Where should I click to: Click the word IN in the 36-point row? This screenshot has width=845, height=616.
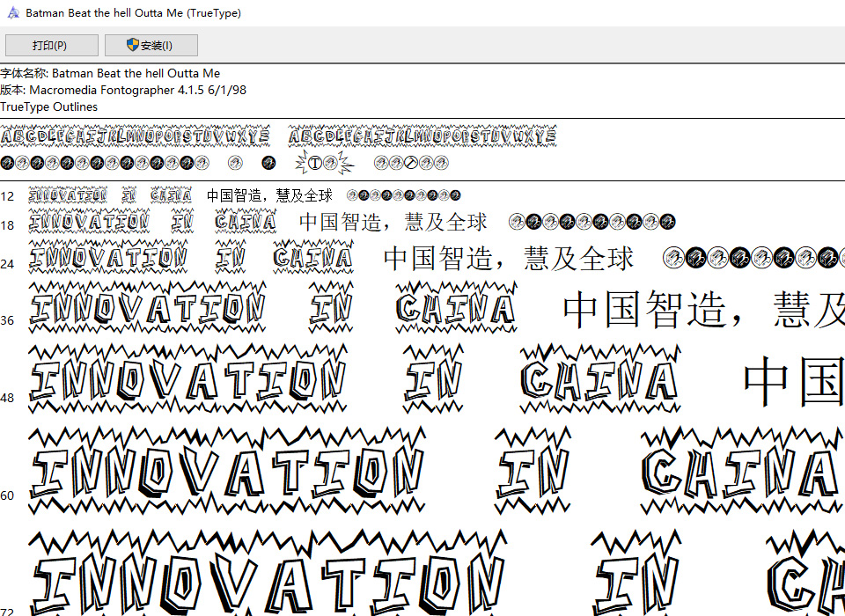pos(331,307)
